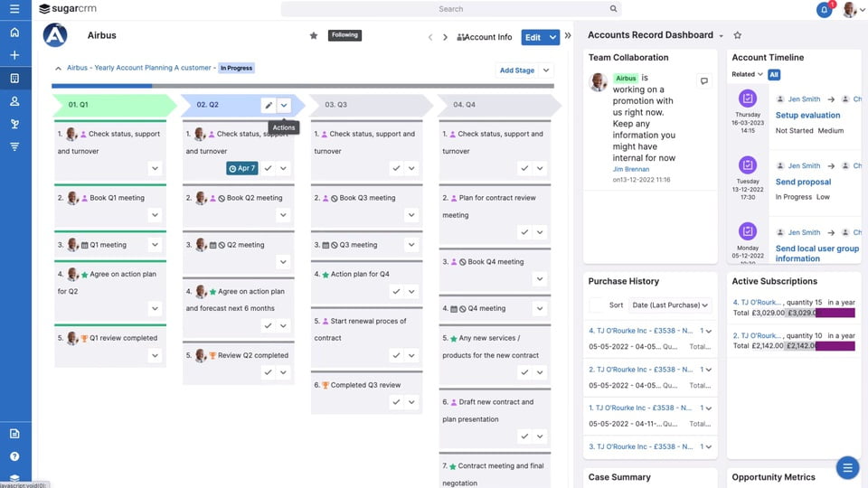Go to the next record arrow
The image size is (868, 488).
tap(445, 37)
